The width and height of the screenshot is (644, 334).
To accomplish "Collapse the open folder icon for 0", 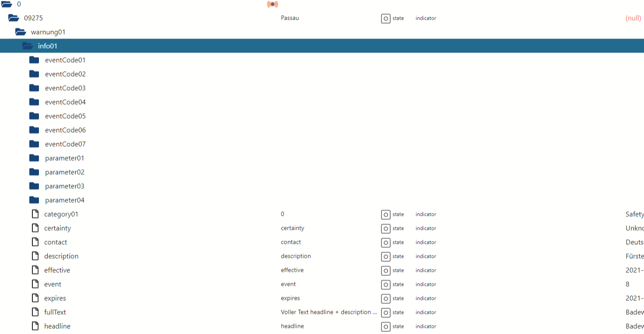I will [6, 4].
